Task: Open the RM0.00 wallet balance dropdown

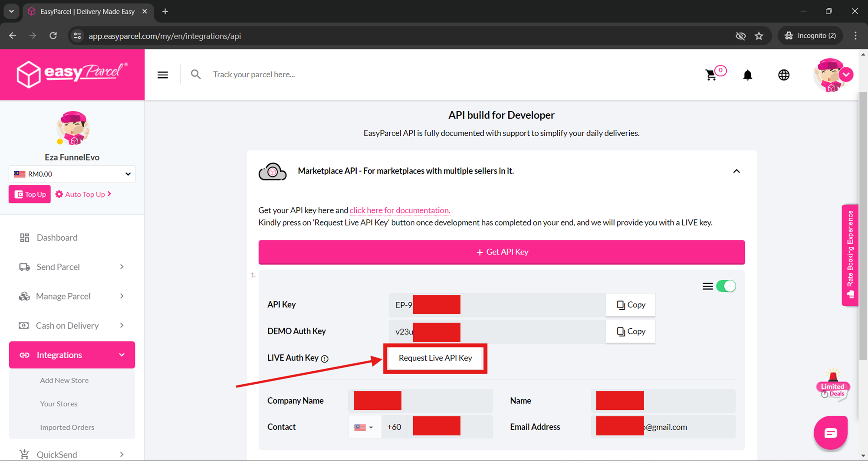Action: click(72, 174)
